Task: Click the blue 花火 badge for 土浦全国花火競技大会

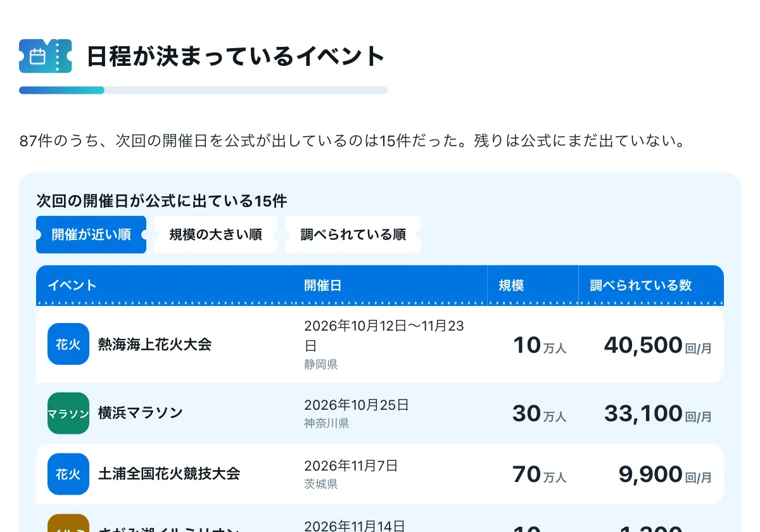Action: coord(68,474)
